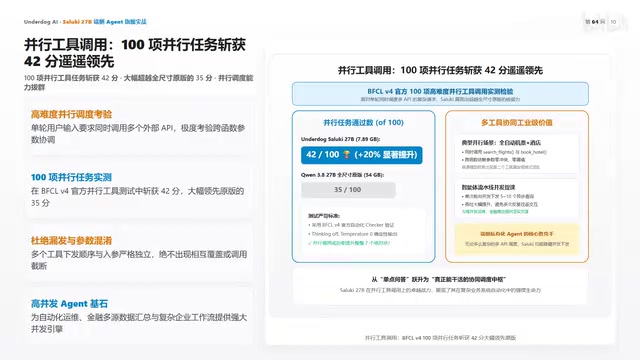
Task: Click the slide page number 04 indicator
Action: coord(595,22)
